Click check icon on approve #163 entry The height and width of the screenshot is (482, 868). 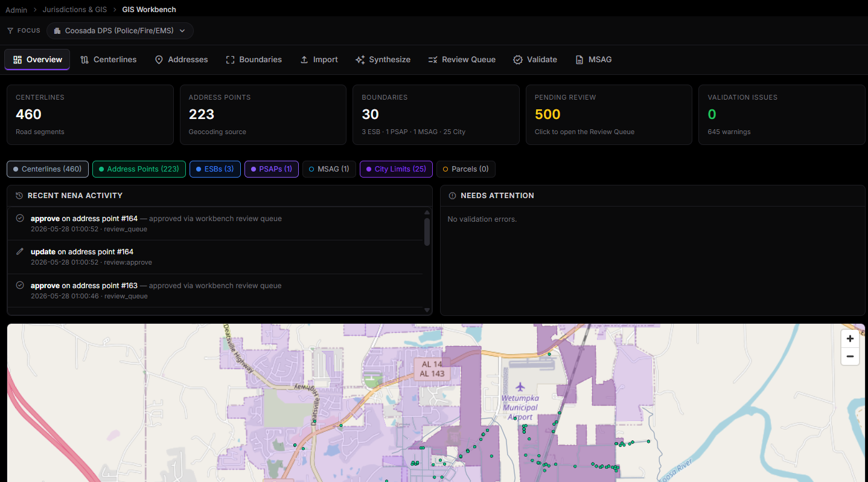20,285
